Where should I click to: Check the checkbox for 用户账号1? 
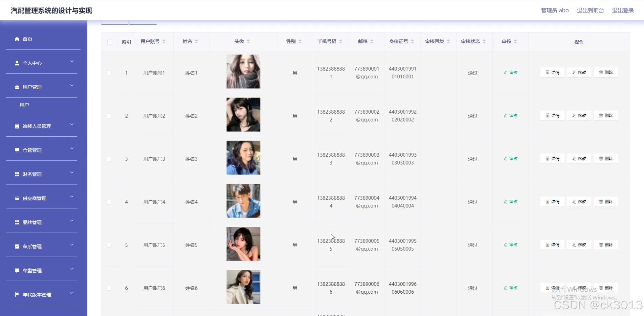pos(109,73)
